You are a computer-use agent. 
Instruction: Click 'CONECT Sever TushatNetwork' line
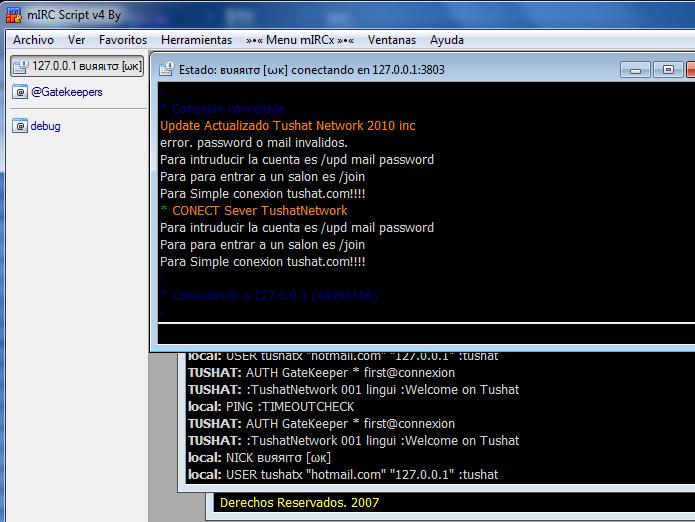click(x=260, y=210)
